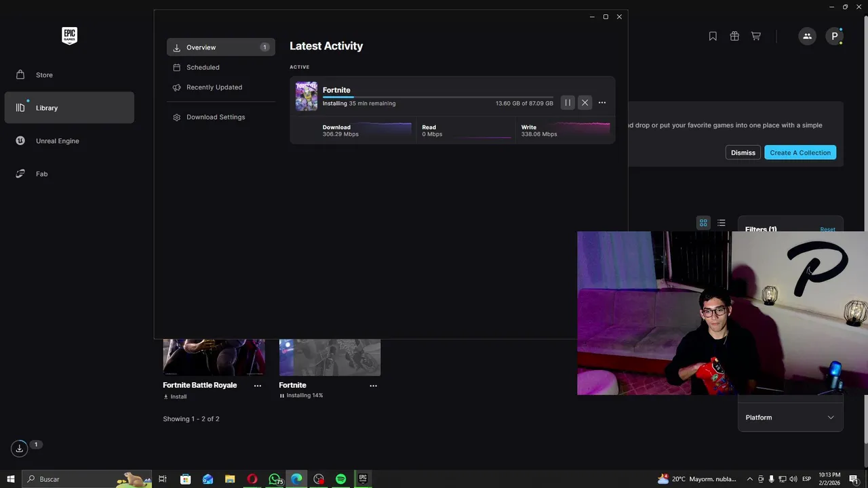Switch library to grid view
This screenshot has width=868, height=488.
point(703,222)
